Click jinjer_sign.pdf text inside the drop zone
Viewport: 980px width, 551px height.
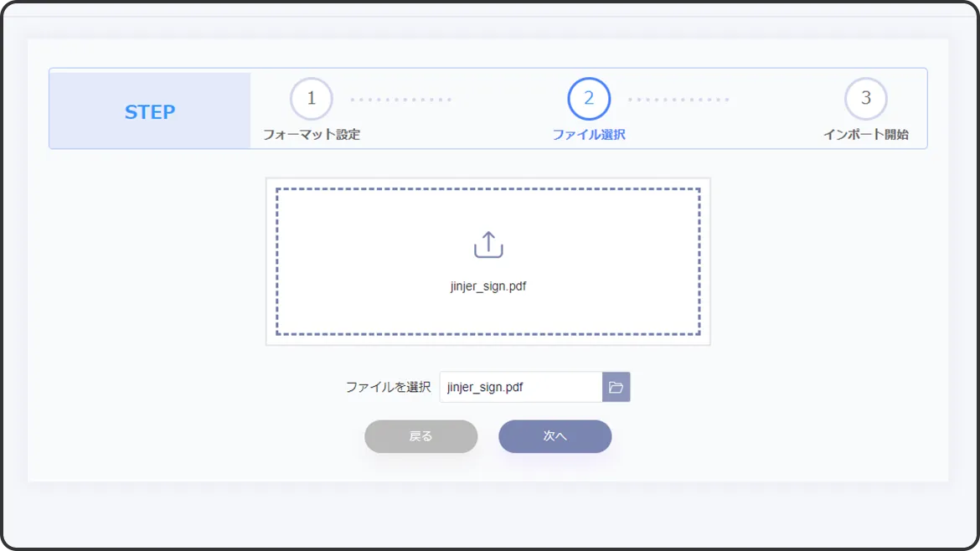(x=488, y=286)
